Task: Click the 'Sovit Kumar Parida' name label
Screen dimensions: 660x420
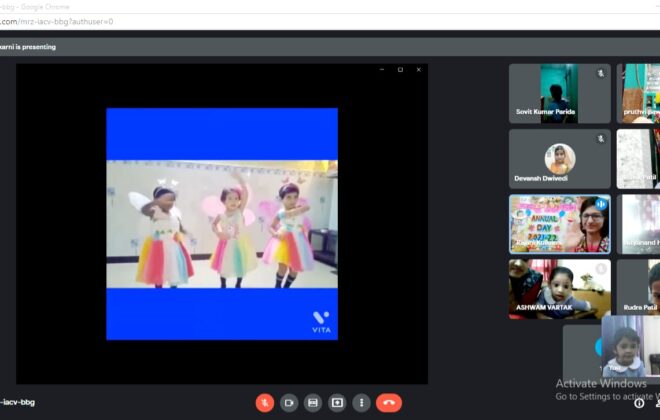Action: [x=546, y=112]
